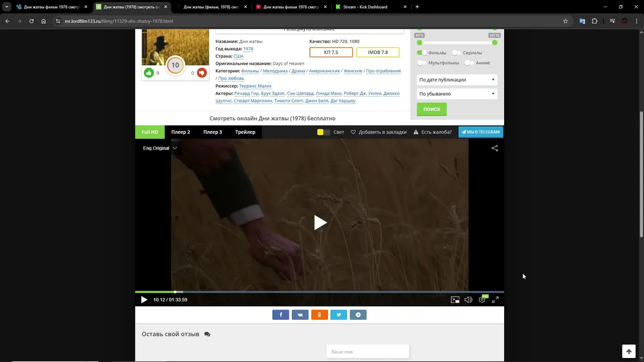Switch to Плеер 3 tab
Image resolution: width=644 pixels, height=362 pixels.
point(212,132)
